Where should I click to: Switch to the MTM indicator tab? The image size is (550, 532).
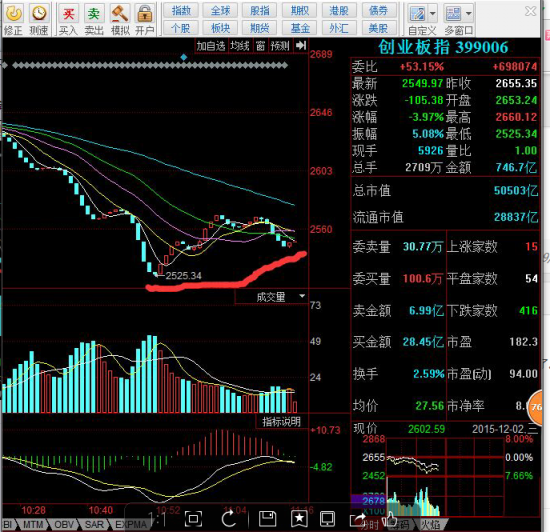(x=33, y=525)
